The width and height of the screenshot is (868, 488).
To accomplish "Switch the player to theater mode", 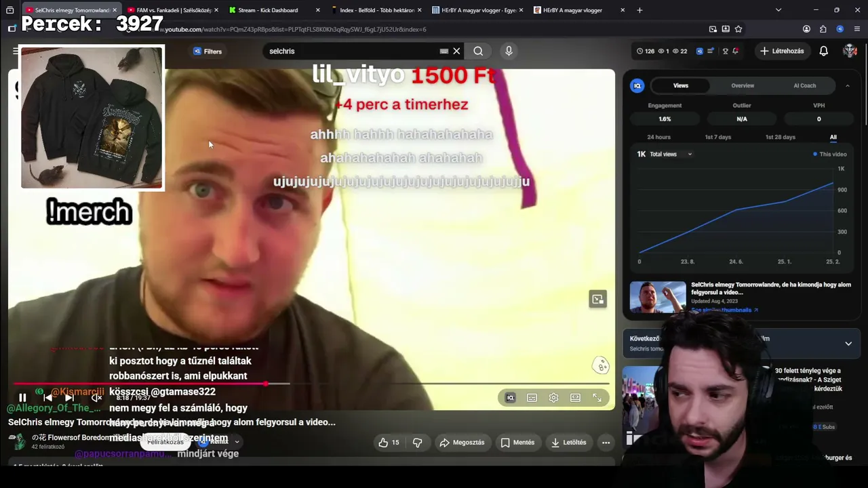I will tap(575, 398).
